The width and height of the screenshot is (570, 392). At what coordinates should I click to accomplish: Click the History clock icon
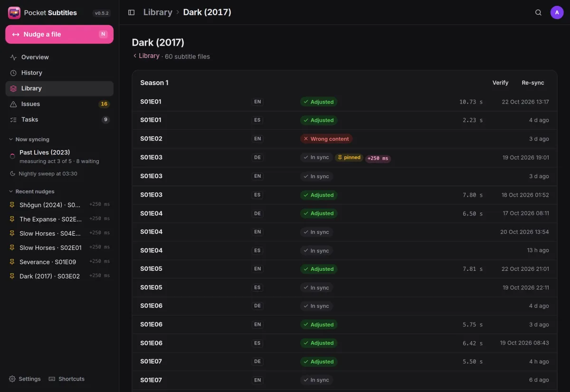click(13, 73)
